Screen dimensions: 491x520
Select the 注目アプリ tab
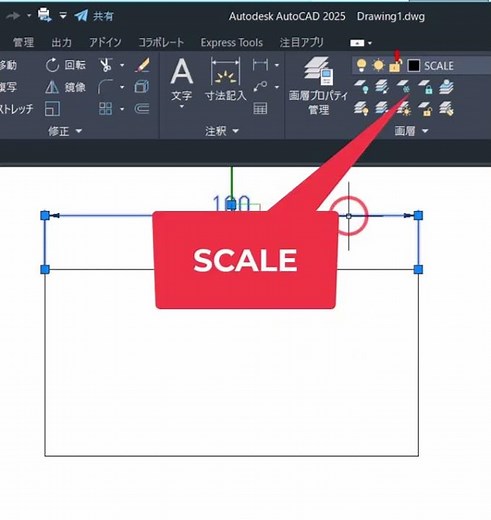point(302,42)
